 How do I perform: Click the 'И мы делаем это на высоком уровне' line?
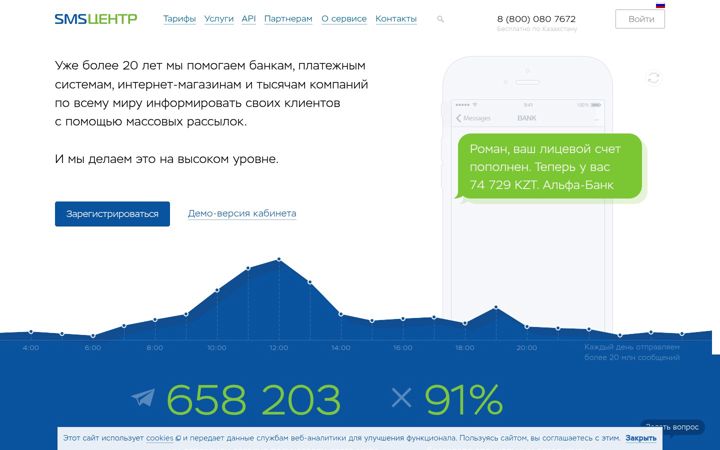click(167, 159)
